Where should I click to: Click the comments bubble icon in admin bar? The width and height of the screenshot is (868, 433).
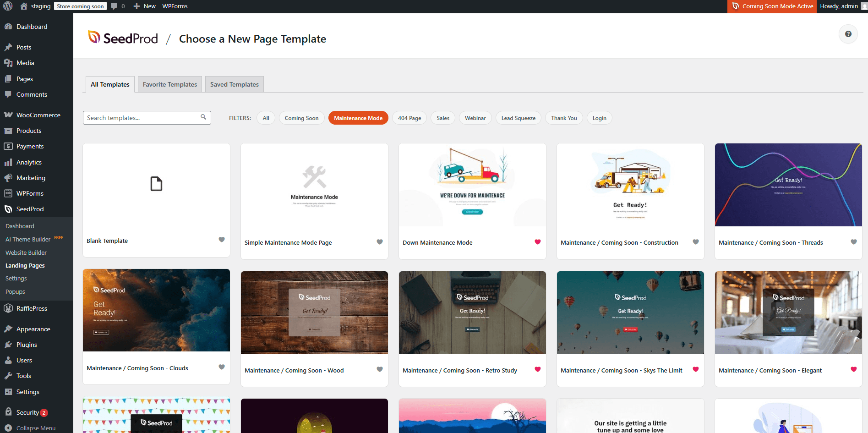(115, 6)
